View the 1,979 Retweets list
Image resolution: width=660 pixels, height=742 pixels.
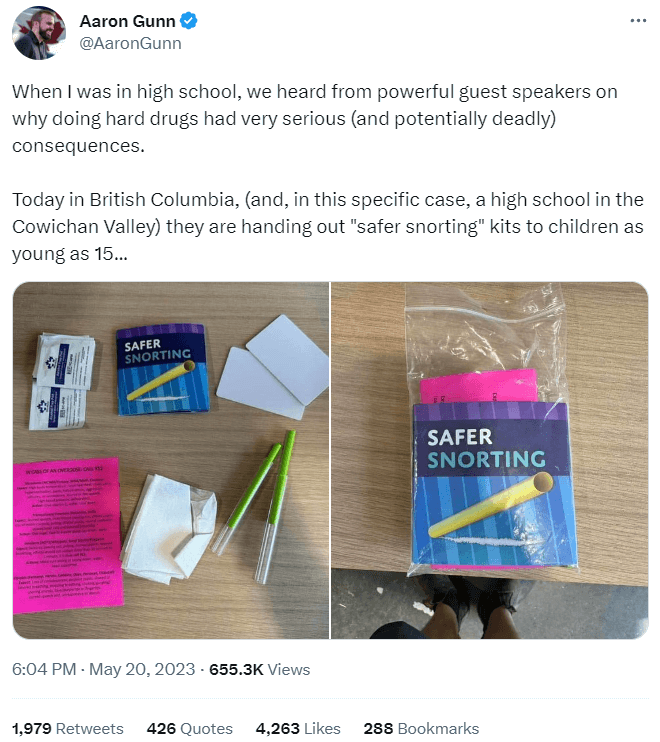pos(68,728)
